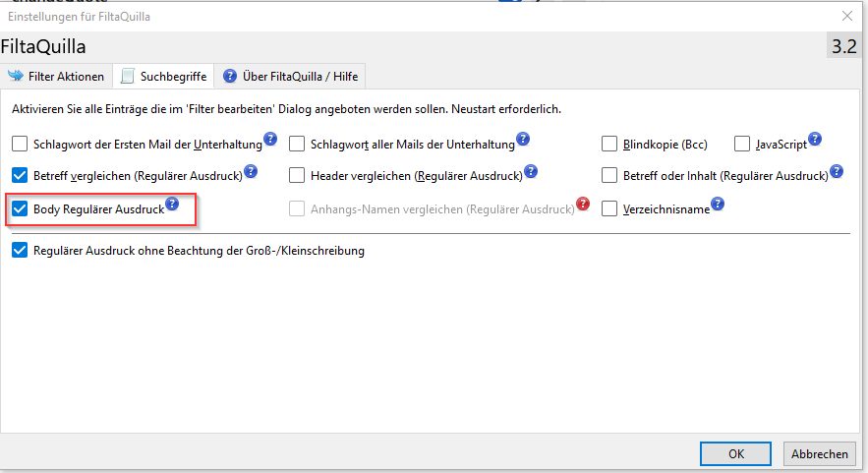
Task: Tick the Verzeichnisname checkbox
Action: coord(608,208)
